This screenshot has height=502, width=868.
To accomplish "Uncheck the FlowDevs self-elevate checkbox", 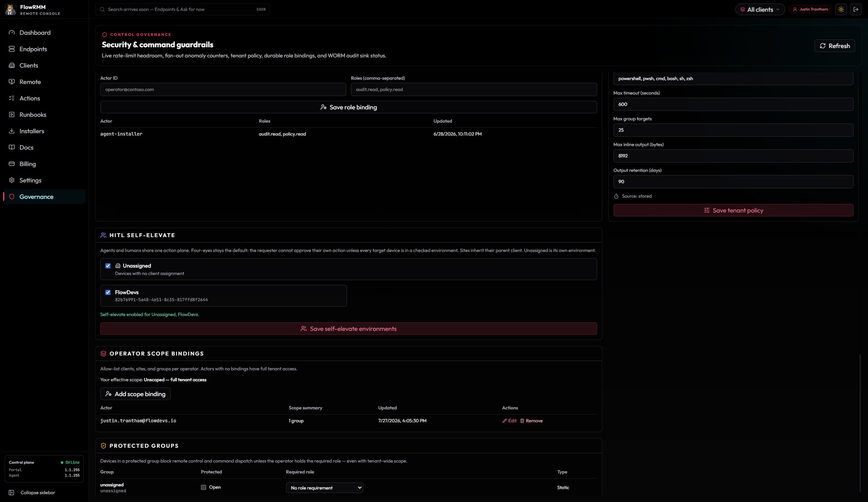I will pyautogui.click(x=108, y=292).
